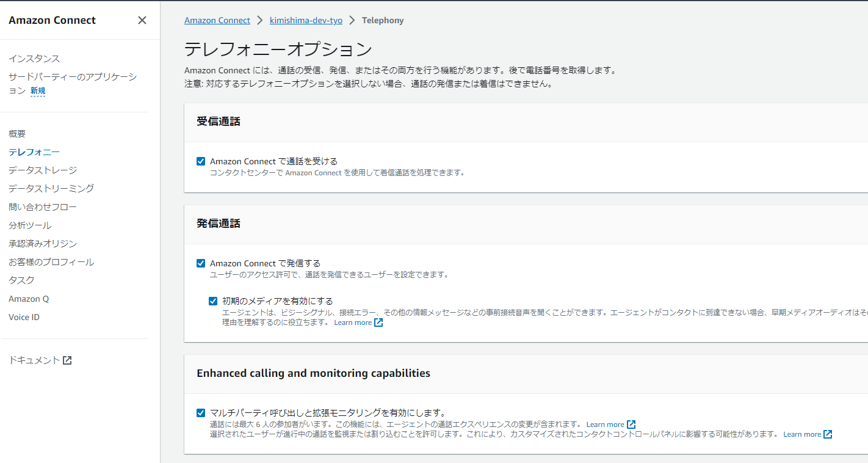Click breadcrumb chevron after kimishima-dev-tyo
Screen dimensions: 868x463
pos(352,20)
